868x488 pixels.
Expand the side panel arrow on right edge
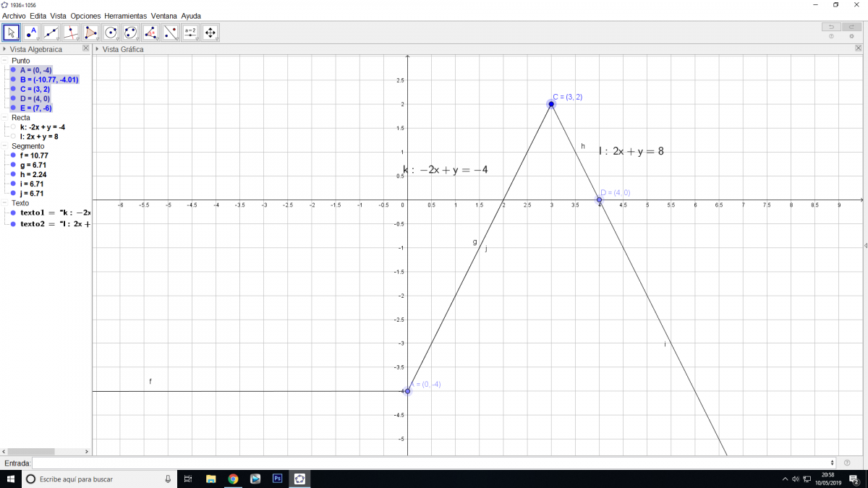pyautogui.click(x=865, y=246)
